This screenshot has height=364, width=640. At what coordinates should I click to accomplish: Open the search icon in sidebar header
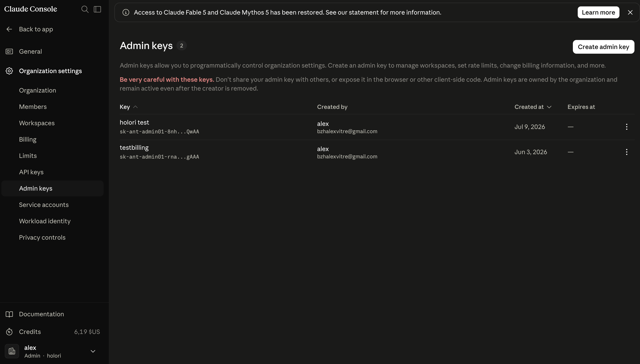click(85, 9)
